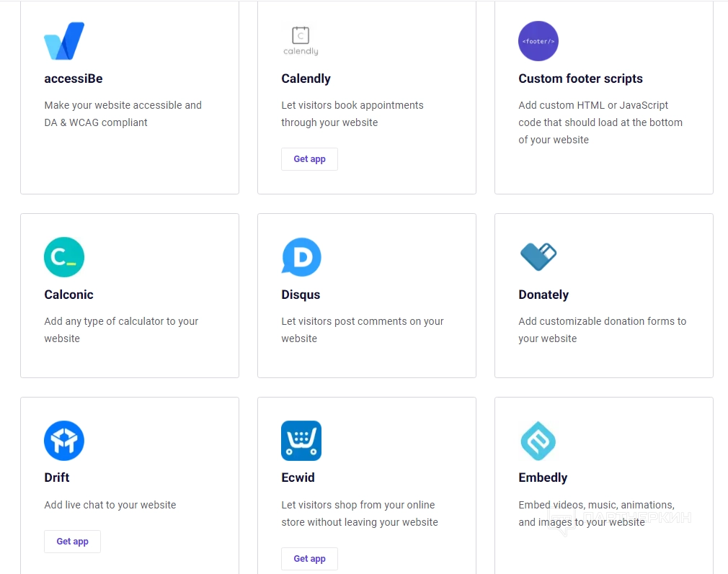Click the purple Custom footer scripts icon

(538, 41)
